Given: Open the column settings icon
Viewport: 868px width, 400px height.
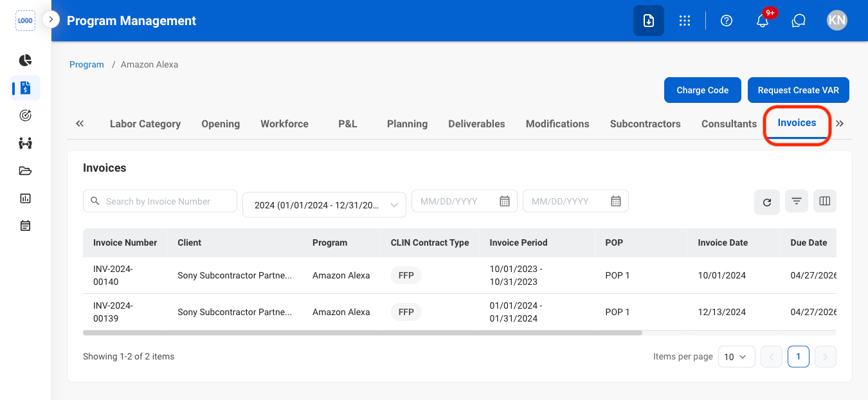Looking at the screenshot, I should point(825,202).
